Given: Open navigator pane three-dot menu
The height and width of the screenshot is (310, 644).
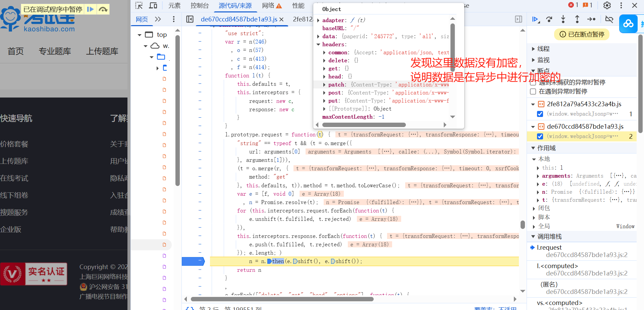Looking at the screenshot, I should click(x=173, y=19).
